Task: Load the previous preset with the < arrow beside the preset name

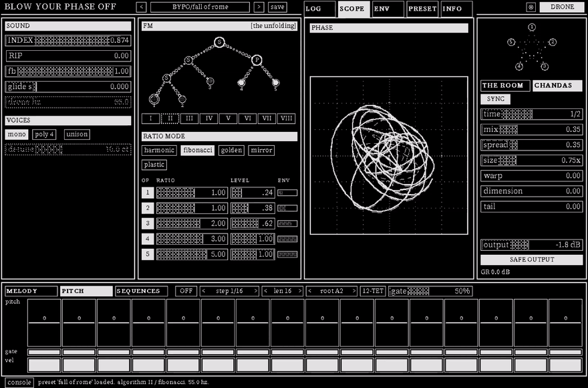Action: 141,7
